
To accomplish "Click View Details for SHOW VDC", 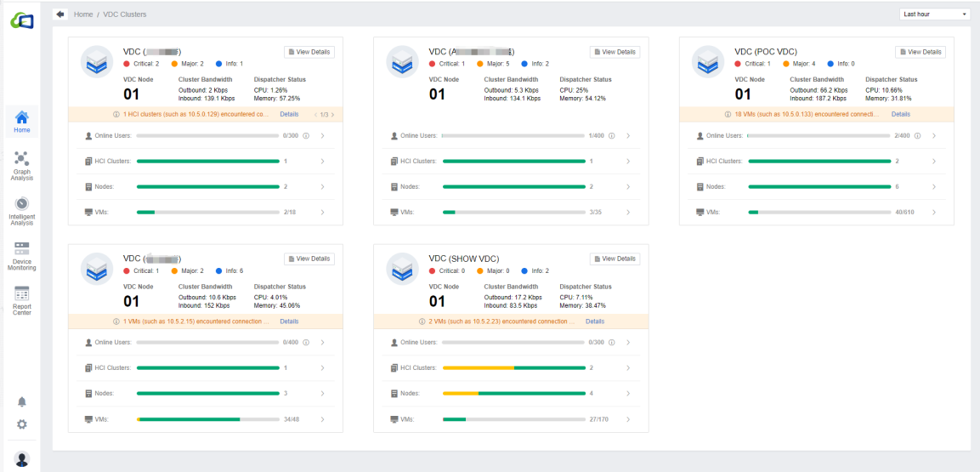I will coord(615,259).
